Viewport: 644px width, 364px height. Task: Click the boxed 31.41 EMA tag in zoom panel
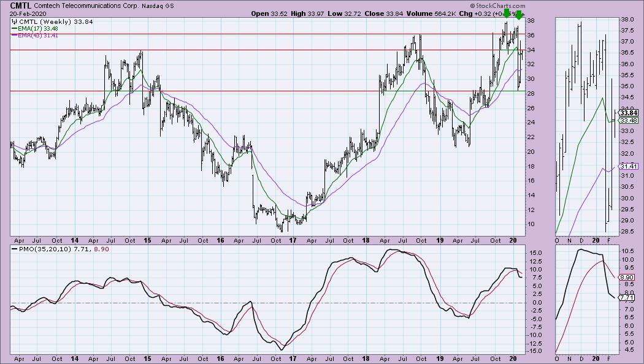(x=629, y=166)
